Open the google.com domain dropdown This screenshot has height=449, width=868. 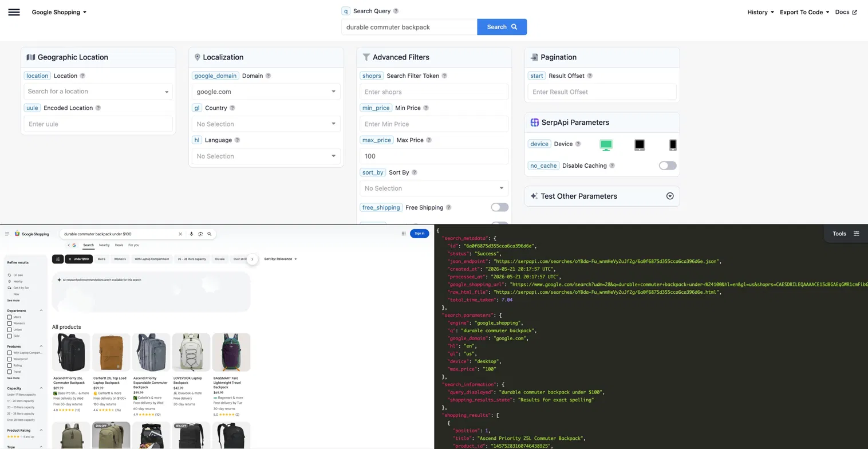[x=266, y=92]
